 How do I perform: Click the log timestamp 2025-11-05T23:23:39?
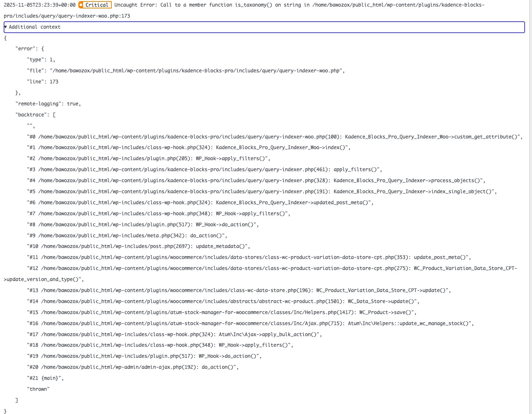tap(39, 5)
